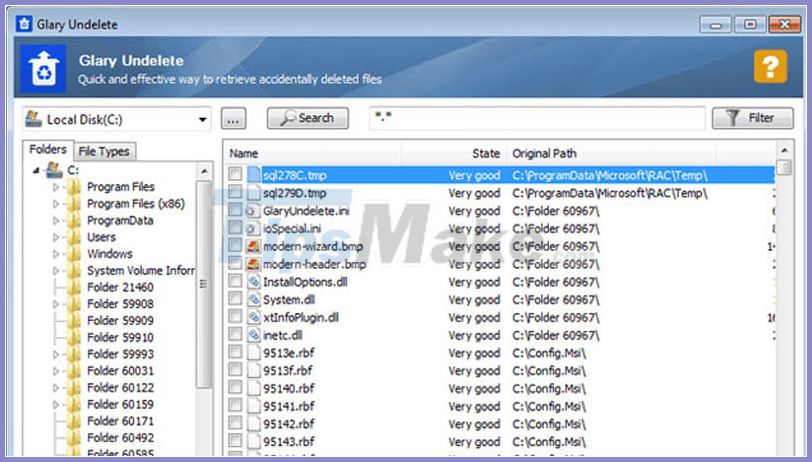
Task: Click the browse ellipsis button
Action: [233, 119]
